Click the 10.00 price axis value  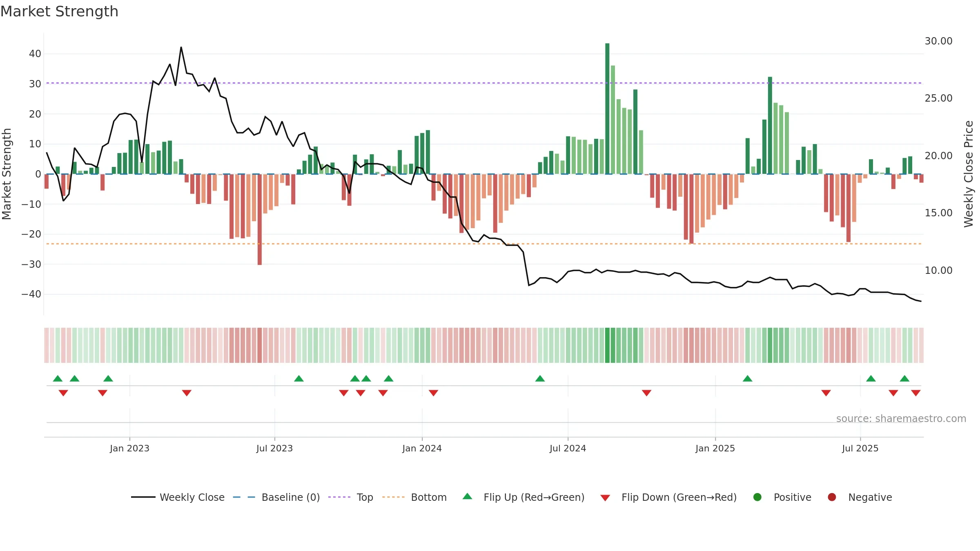click(x=938, y=270)
